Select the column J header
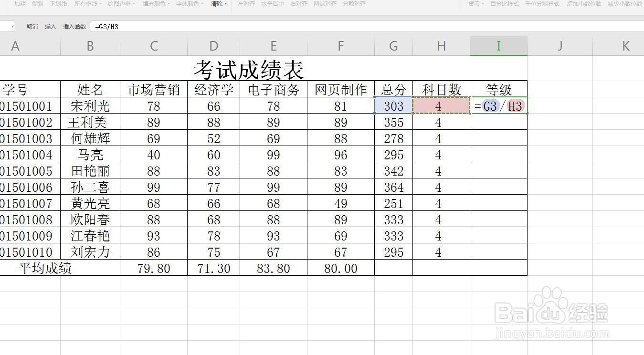 coord(560,45)
